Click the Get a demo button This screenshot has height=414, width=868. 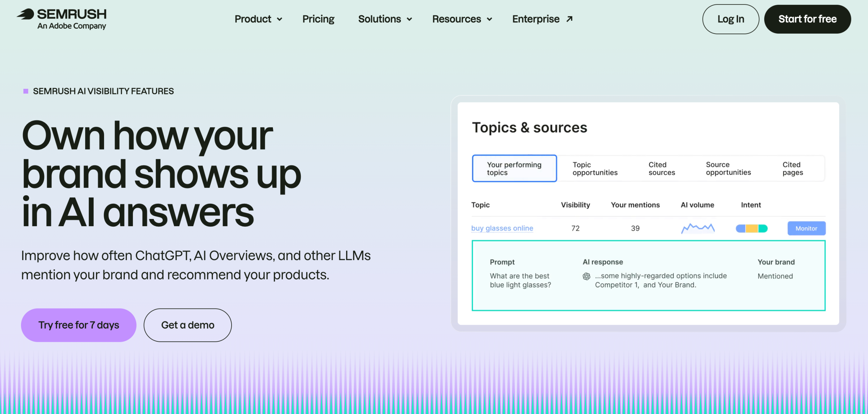(188, 325)
